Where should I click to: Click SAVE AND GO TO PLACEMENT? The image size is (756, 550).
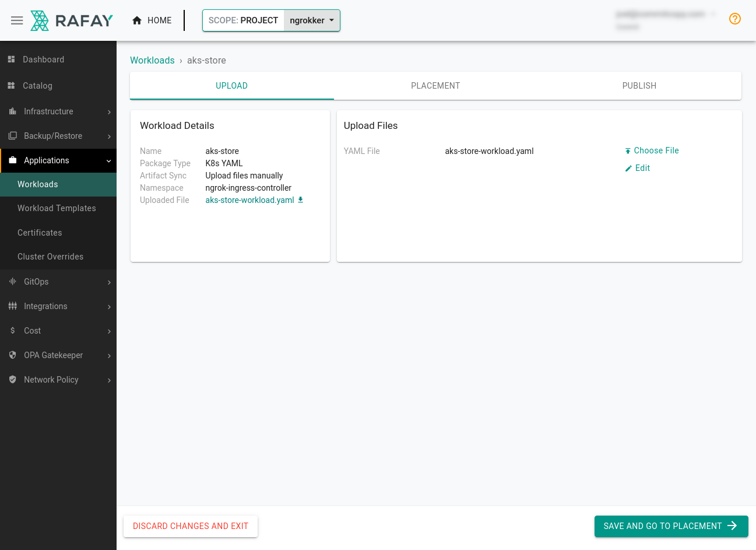[x=671, y=526]
